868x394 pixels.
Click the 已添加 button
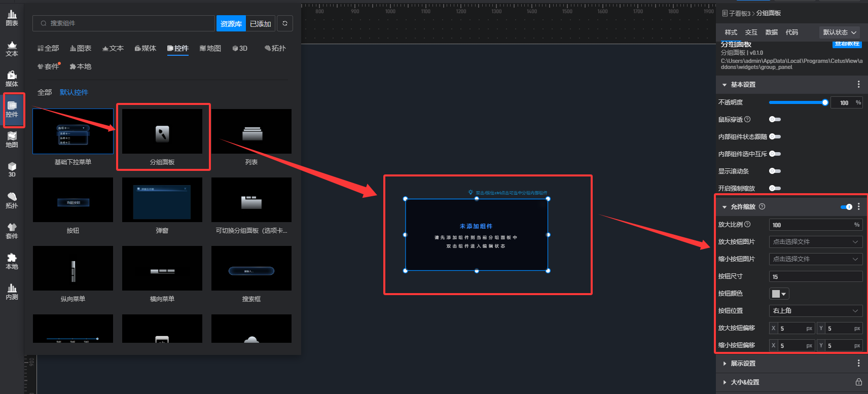point(260,24)
